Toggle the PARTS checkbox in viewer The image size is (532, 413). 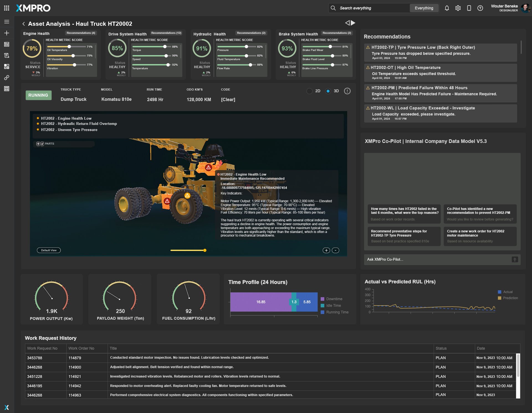[42, 144]
